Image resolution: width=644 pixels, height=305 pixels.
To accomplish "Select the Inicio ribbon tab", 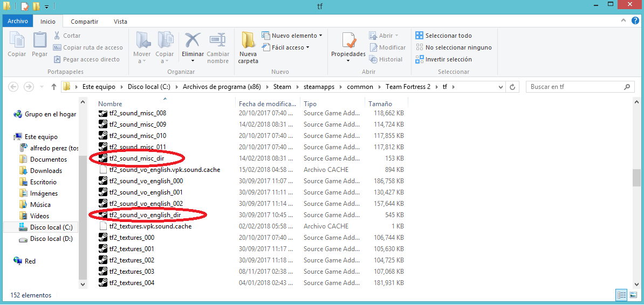I will click(x=47, y=22).
